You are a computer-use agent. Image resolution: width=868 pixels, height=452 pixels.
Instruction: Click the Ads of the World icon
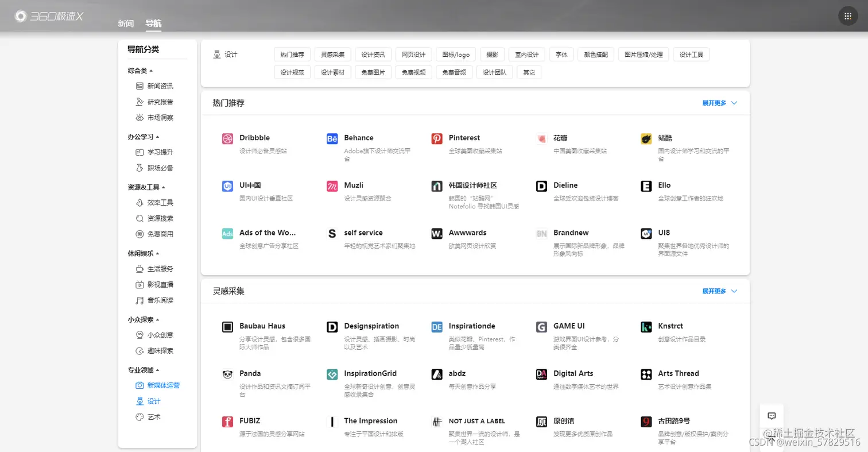click(227, 234)
